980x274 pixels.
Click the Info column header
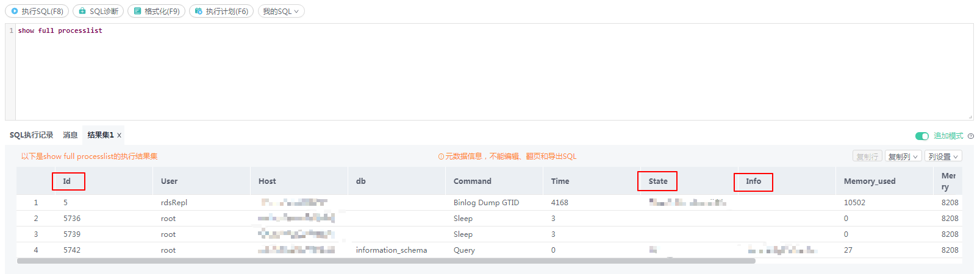tap(754, 181)
